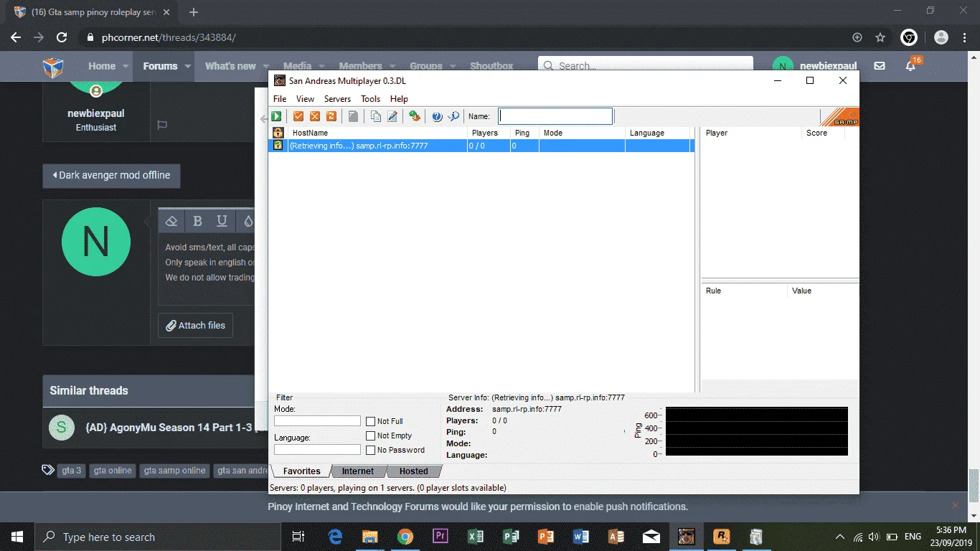Sort by the HostName column header

click(377, 133)
